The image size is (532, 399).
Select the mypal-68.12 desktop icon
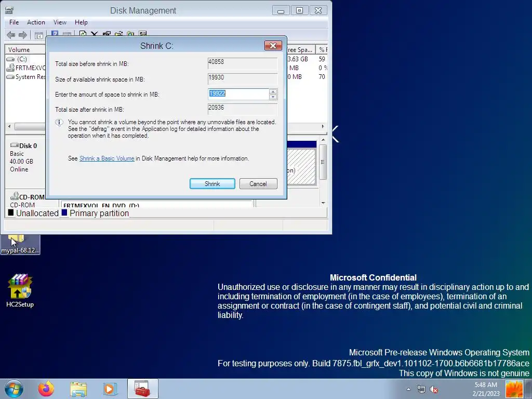pos(20,244)
